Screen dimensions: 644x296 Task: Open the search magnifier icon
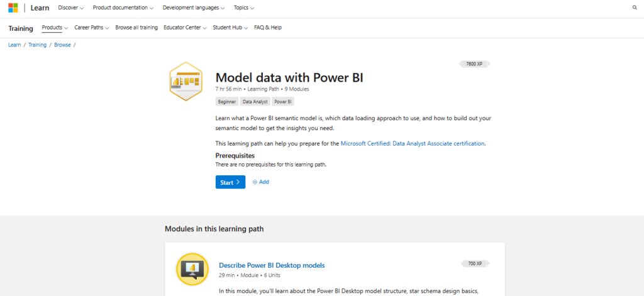(x=635, y=8)
